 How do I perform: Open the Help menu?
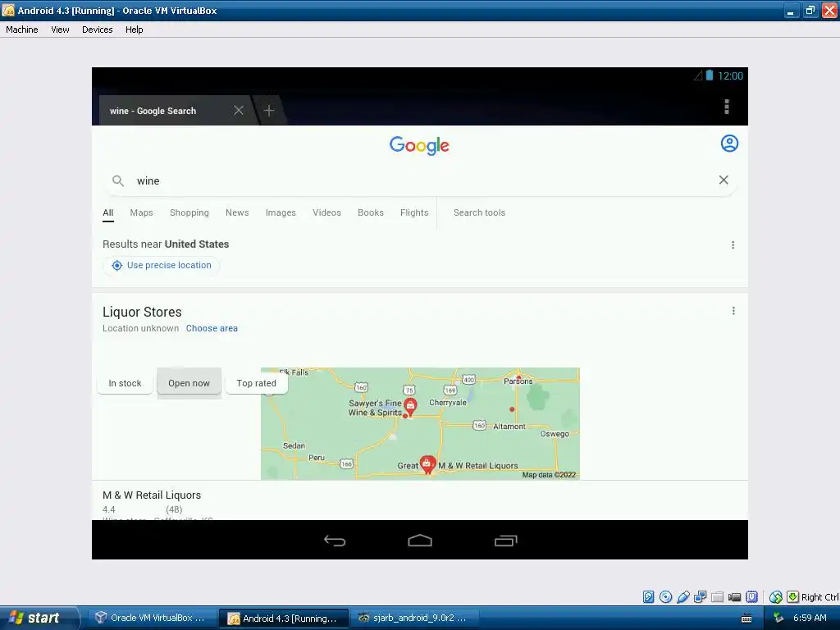(x=134, y=30)
